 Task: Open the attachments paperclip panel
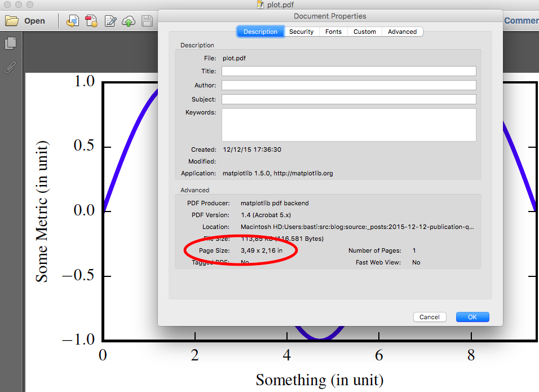pyautogui.click(x=10, y=67)
